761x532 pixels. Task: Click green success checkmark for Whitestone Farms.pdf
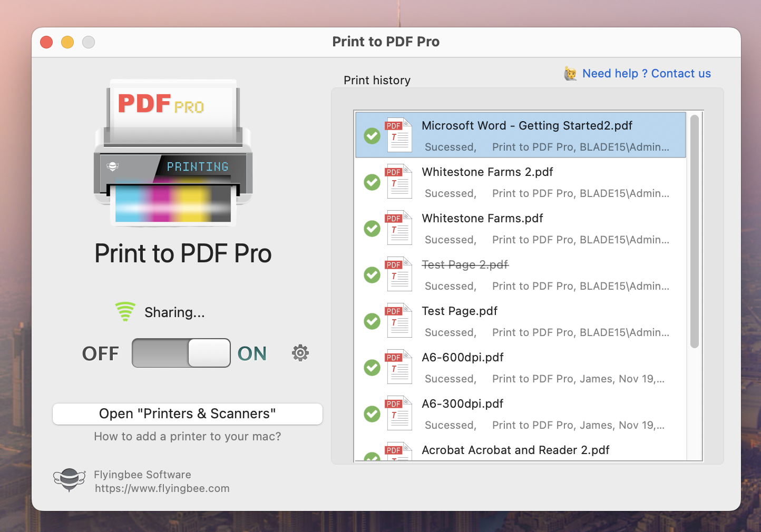372,229
